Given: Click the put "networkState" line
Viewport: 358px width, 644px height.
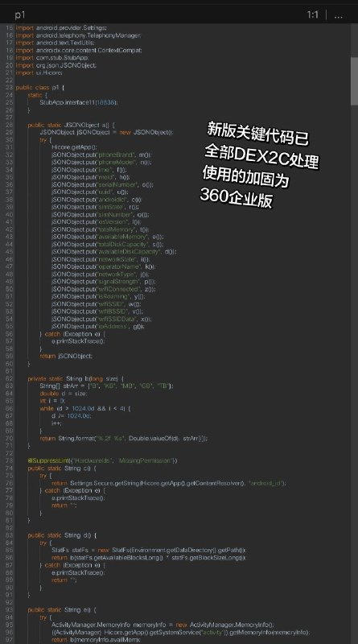Looking at the screenshot, I should click(x=101, y=259).
